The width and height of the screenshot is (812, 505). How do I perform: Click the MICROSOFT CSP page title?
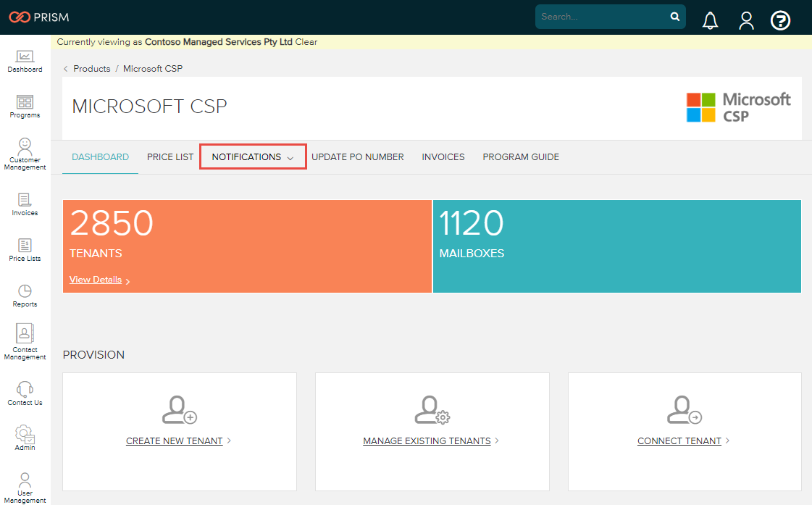(150, 107)
